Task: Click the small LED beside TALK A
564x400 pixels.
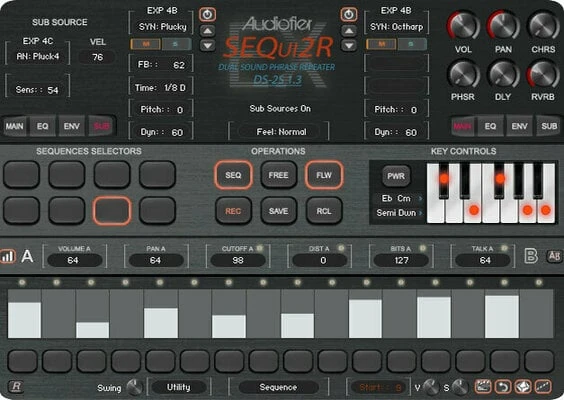Action: (x=504, y=248)
